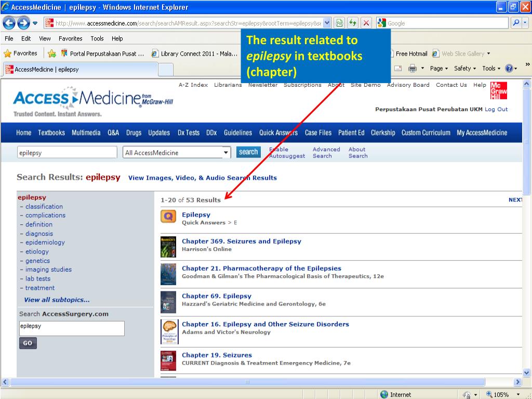This screenshot has width=532, height=399.
Task: Open Chapter 369. Seizures and Epilepsy
Action: click(242, 241)
